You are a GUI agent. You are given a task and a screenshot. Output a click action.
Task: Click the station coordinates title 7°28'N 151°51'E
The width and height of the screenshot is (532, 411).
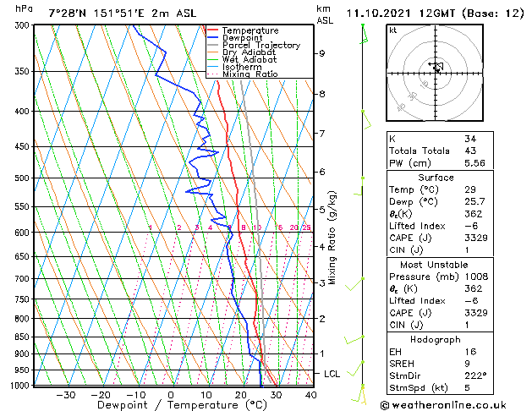(96, 14)
